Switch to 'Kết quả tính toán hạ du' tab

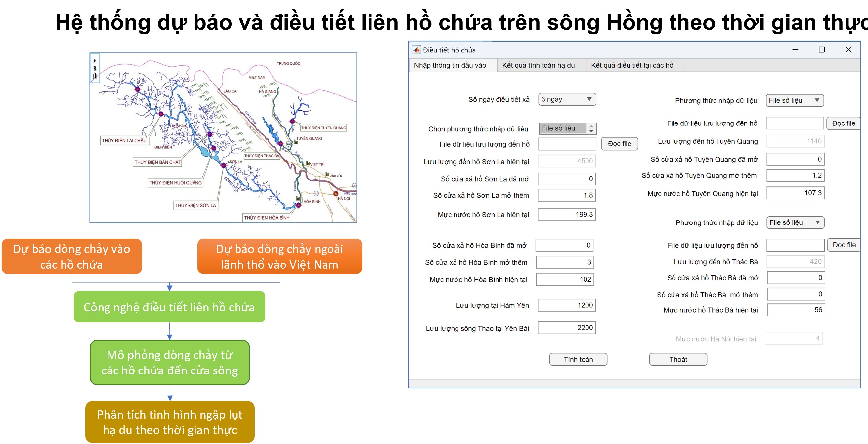pyautogui.click(x=542, y=65)
